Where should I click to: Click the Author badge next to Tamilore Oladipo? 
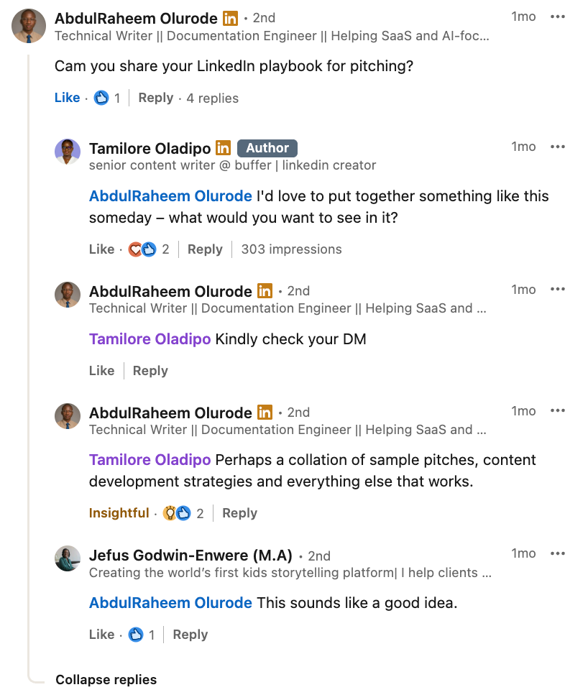coord(267,148)
